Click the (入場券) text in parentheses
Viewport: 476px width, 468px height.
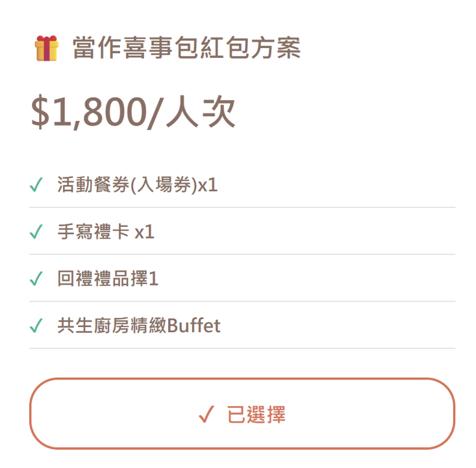(x=164, y=186)
